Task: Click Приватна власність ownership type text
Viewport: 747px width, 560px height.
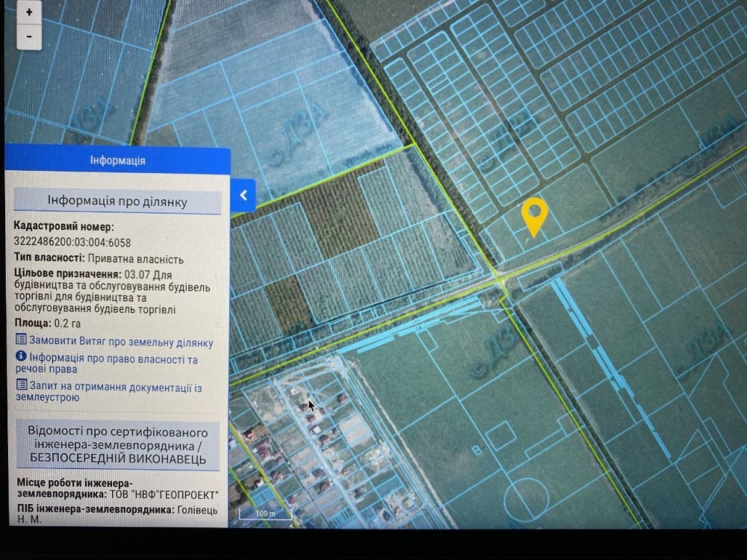Action: pyautogui.click(x=134, y=259)
